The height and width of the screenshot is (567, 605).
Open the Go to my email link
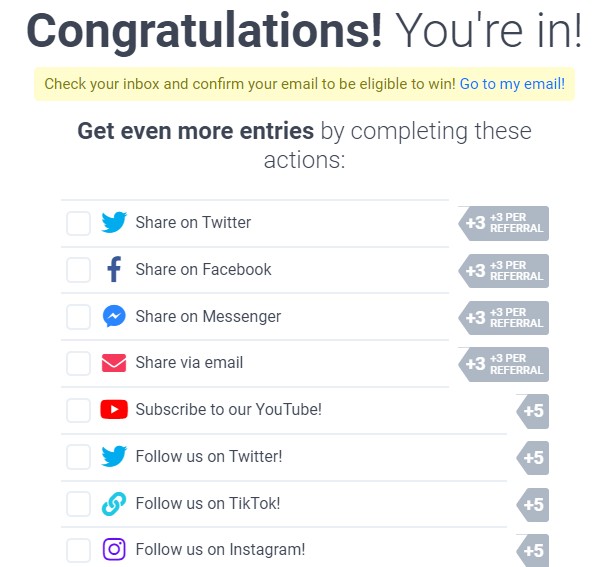(512, 84)
